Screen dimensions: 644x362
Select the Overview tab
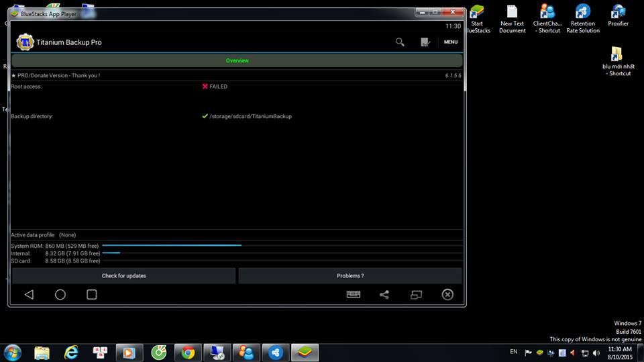pyautogui.click(x=237, y=60)
